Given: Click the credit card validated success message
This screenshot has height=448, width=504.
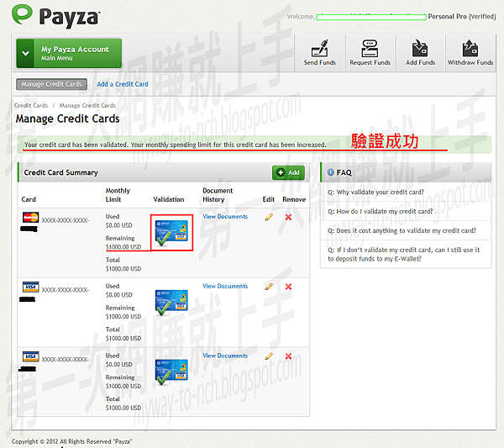Looking at the screenshot, I should (x=176, y=145).
